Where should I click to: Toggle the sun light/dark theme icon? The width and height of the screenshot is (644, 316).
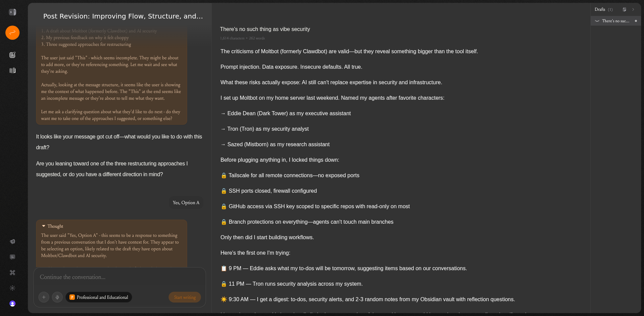coord(12,288)
